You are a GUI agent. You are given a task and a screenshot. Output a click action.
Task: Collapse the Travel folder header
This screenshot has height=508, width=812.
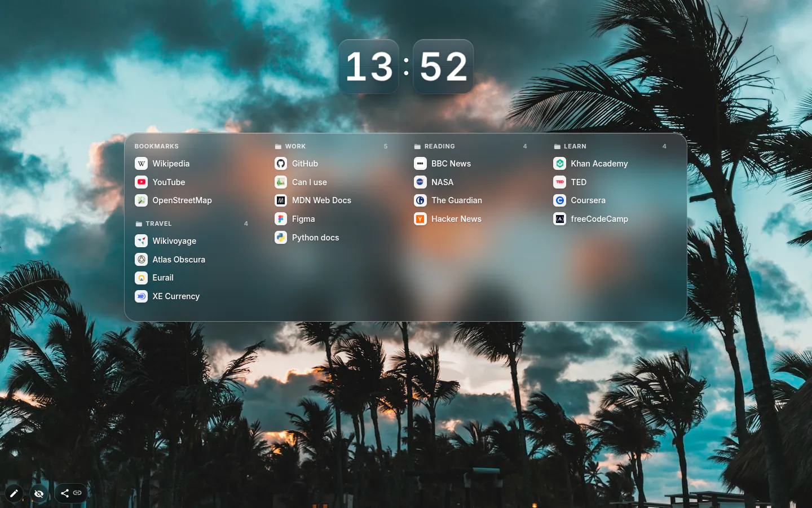tap(192, 224)
